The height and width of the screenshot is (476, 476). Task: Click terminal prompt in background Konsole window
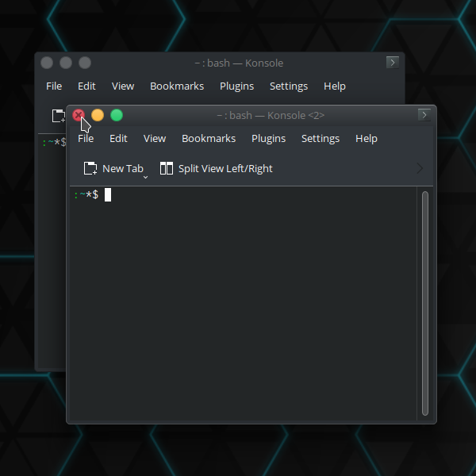pyautogui.click(x=54, y=142)
